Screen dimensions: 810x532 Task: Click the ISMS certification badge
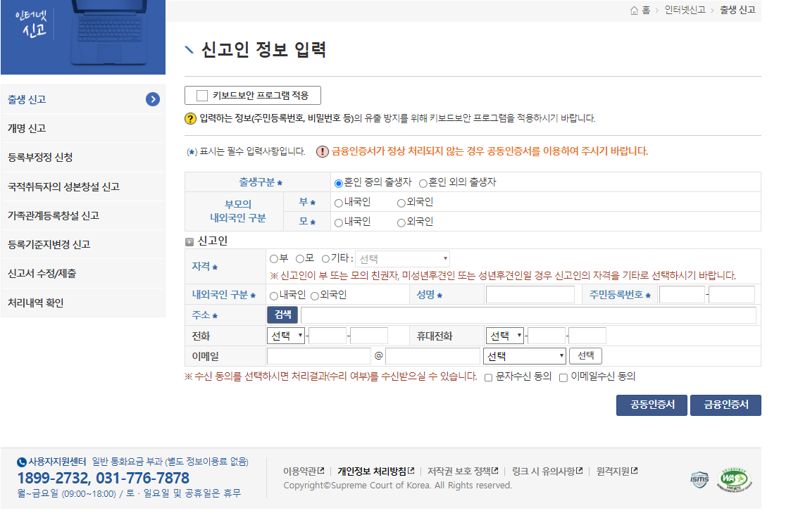pos(698,479)
